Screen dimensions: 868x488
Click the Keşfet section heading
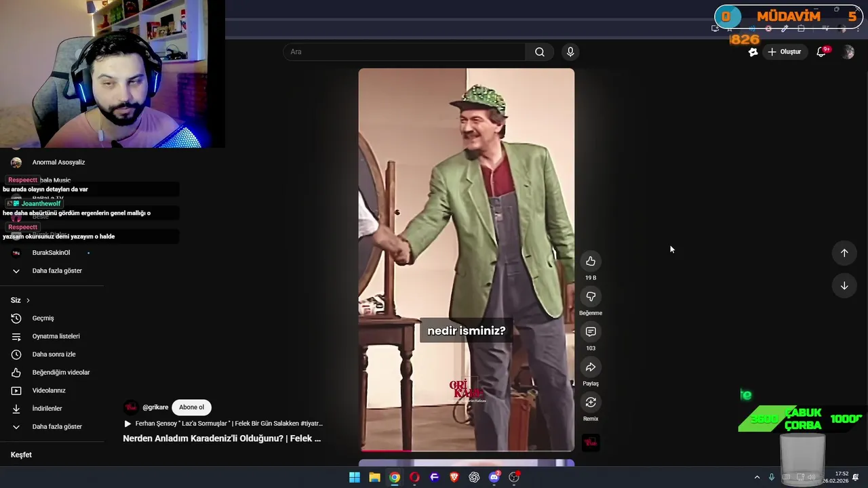pos(21,455)
